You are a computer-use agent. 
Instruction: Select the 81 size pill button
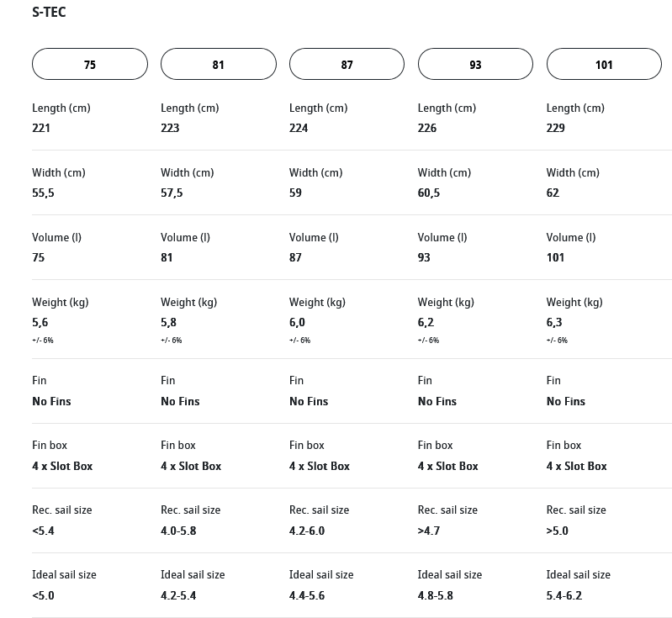tap(219, 65)
